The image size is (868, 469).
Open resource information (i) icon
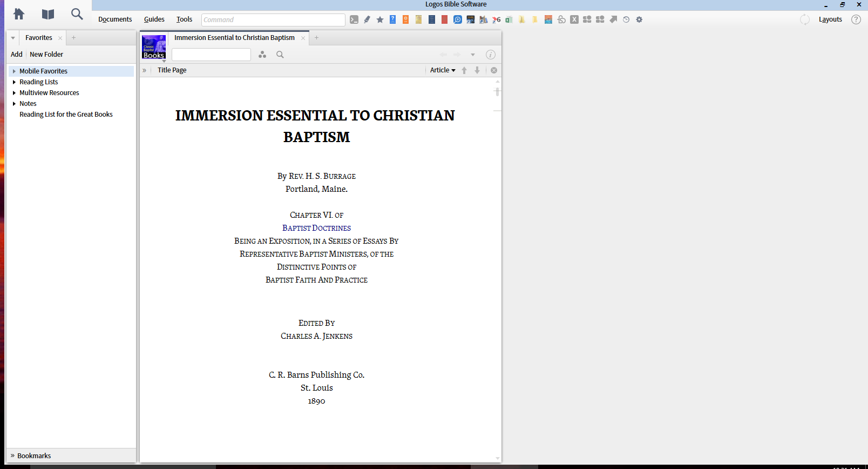tap(491, 55)
